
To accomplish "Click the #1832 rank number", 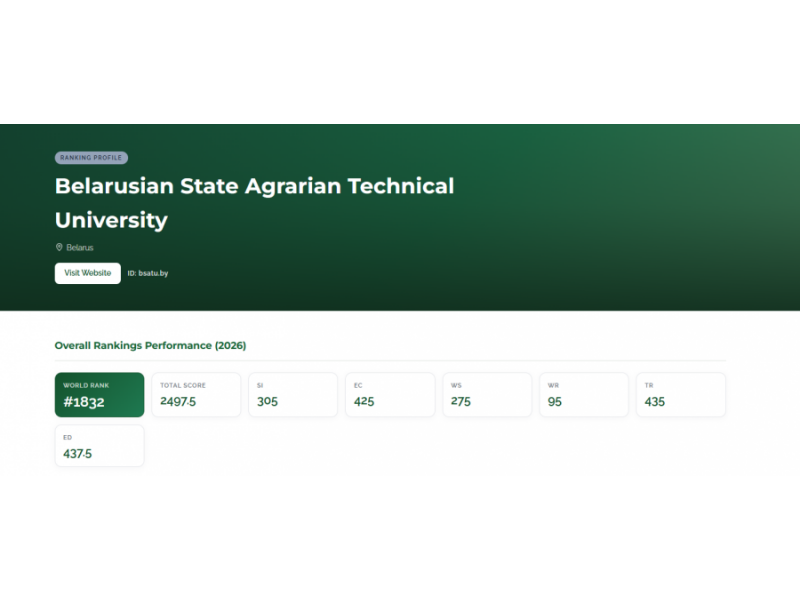I will click(84, 402).
